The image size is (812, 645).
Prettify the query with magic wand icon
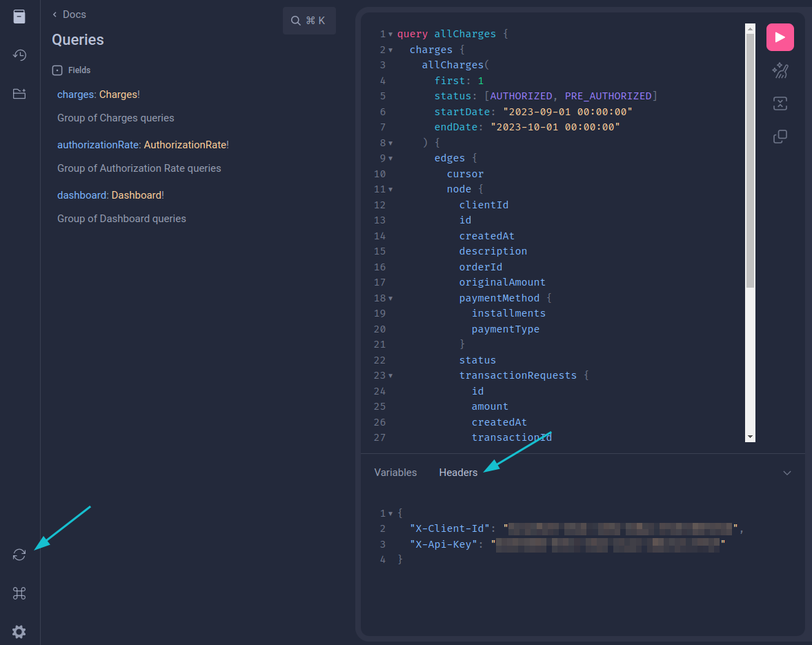tap(780, 70)
